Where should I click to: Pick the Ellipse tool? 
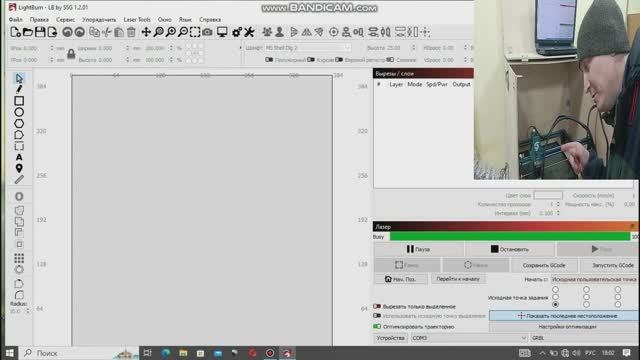19,112
